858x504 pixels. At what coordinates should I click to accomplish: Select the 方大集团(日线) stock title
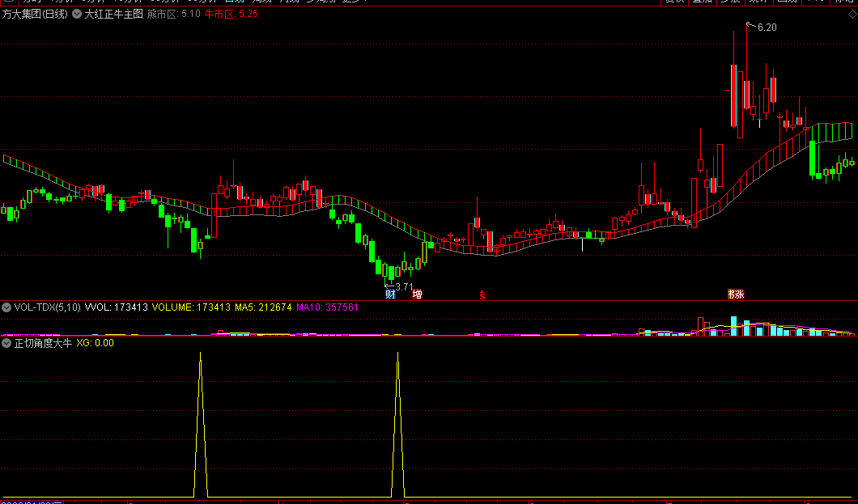click(35, 15)
